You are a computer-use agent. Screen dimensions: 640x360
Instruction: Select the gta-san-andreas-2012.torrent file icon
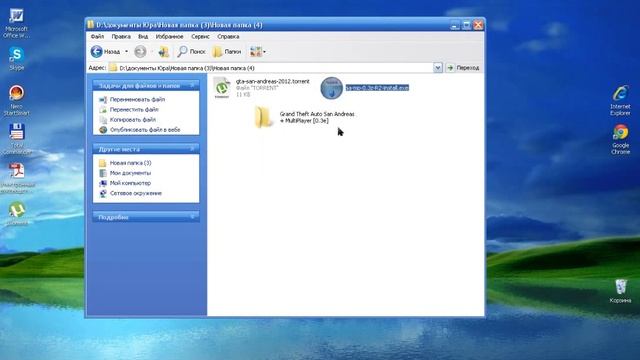coord(222,88)
